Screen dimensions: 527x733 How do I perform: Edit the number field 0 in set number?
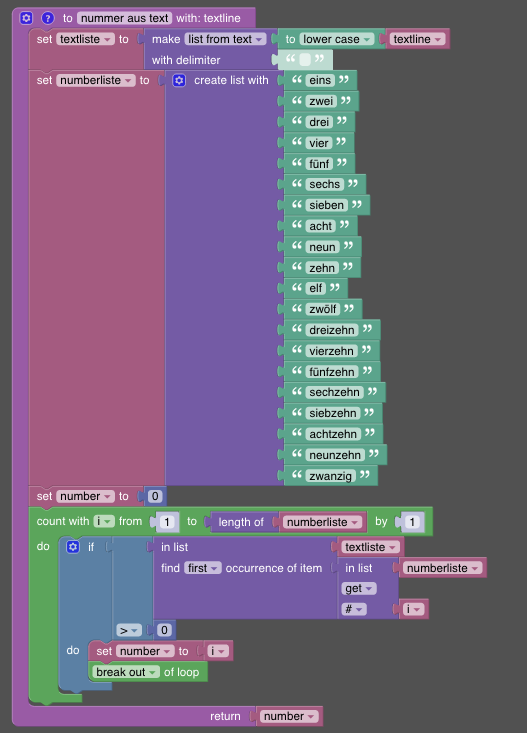click(155, 496)
